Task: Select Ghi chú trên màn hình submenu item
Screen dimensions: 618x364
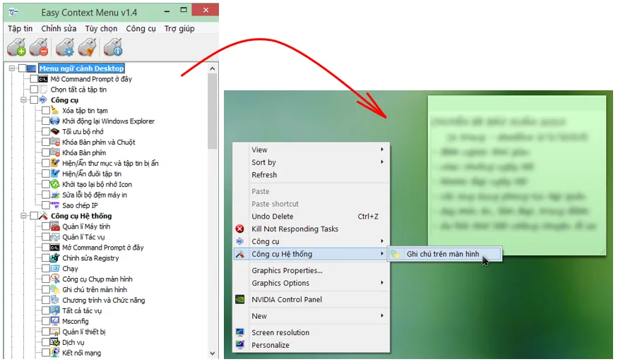Action: pos(445,254)
